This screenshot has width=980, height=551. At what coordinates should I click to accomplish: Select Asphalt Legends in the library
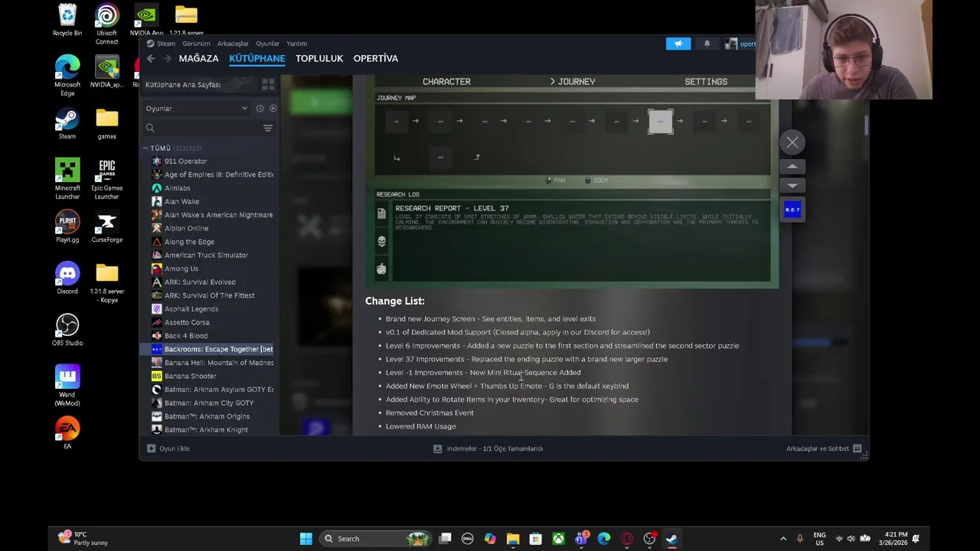point(191,308)
